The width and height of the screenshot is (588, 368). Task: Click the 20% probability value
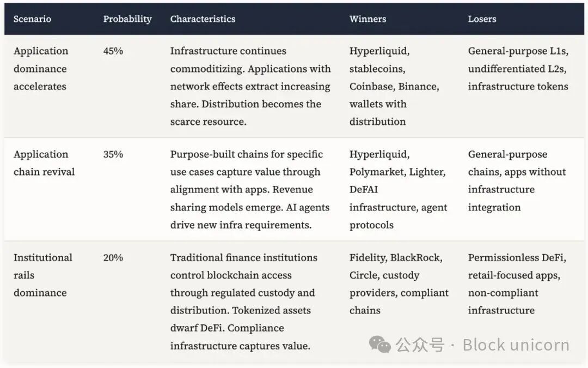click(113, 257)
